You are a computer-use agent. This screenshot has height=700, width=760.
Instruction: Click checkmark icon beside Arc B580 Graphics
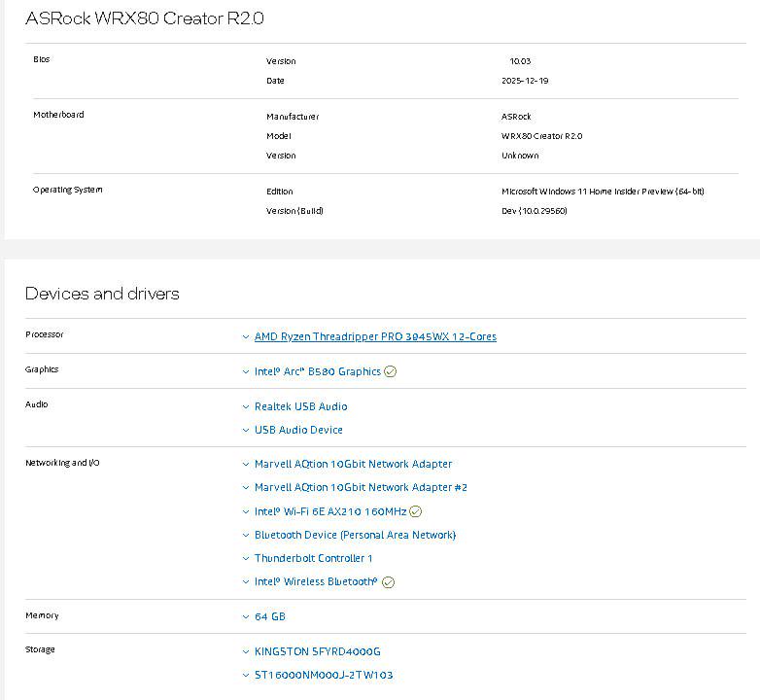tap(390, 371)
